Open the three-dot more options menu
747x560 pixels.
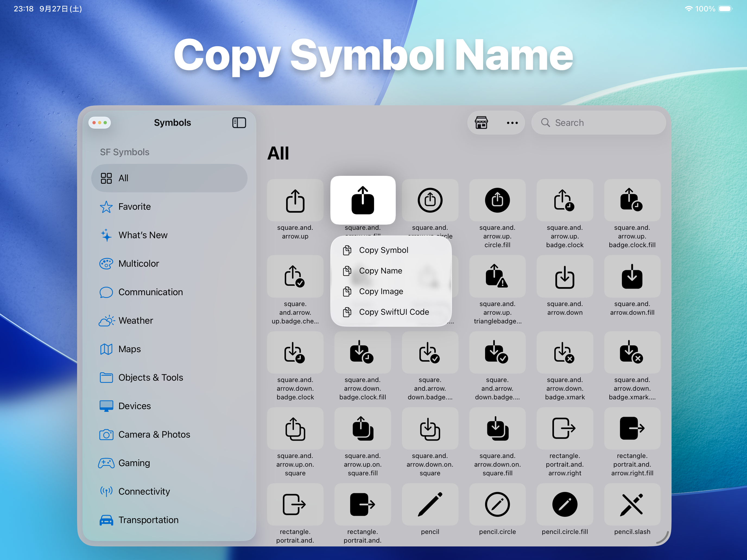[512, 123]
